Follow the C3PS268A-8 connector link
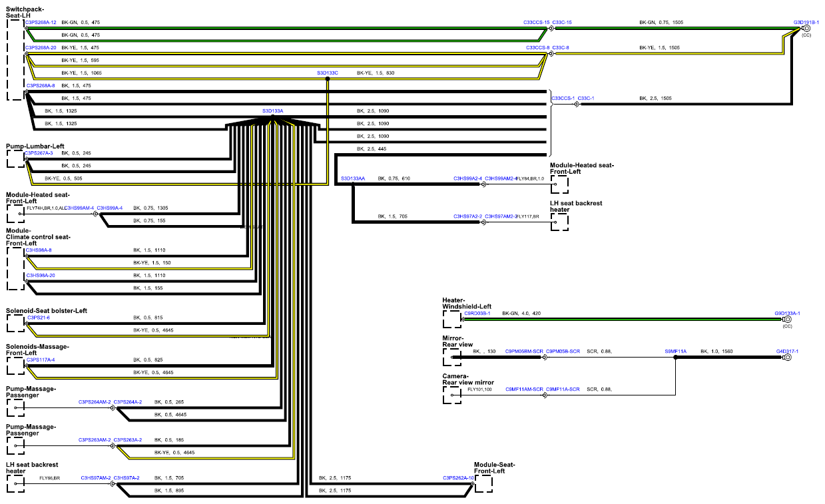The width and height of the screenshot is (825, 504). pyautogui.click(x=41, y=86)
